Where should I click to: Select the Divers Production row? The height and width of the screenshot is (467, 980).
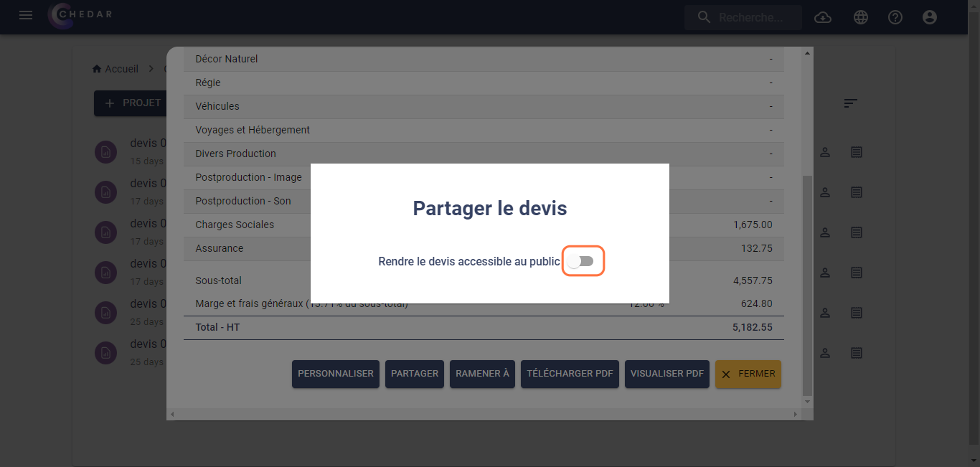tap(484, 154)
